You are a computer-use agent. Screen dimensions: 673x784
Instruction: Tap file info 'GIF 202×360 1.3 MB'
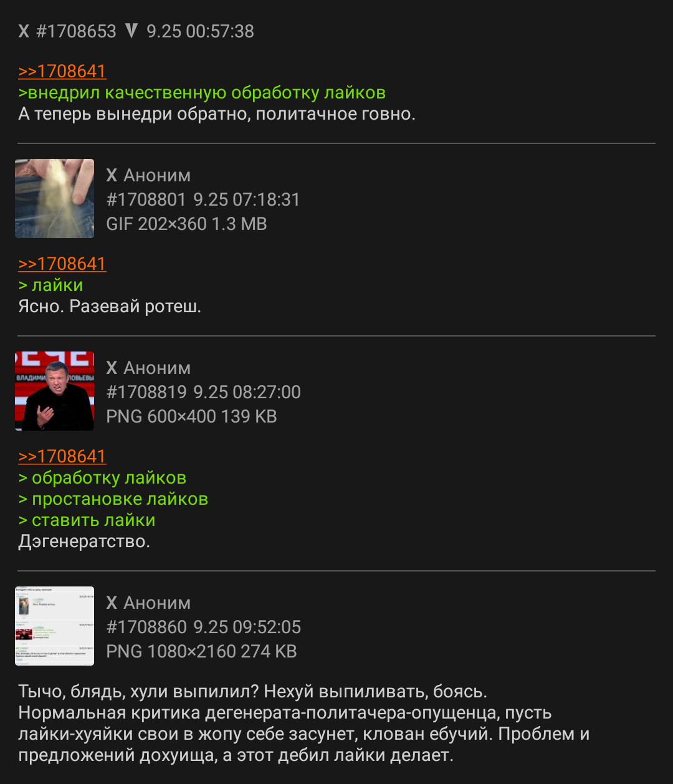[x=186, y=224]
